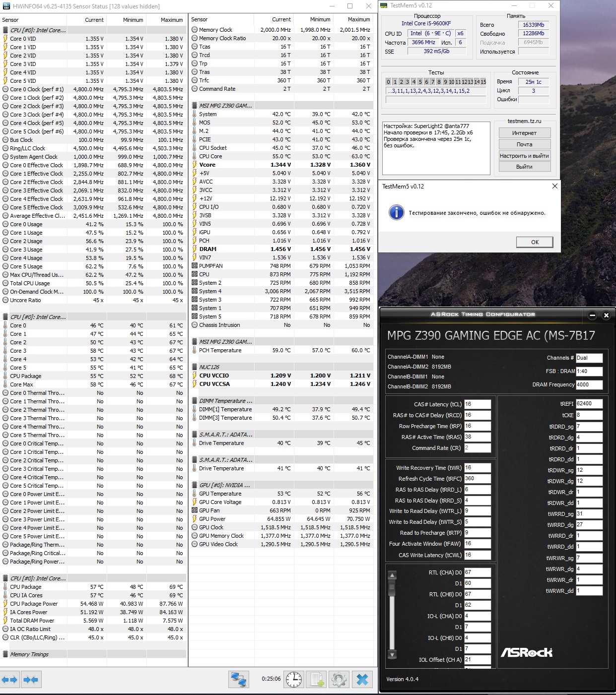Image resolution: width=616 pixels, height=695 pixels.
Task: Click the testmem.tz.ru link text
Action: point(524,121)
